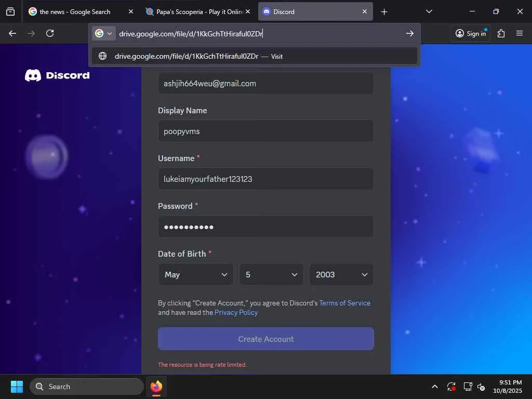
Task: Open the network display tray icon
Action: (468, 387)
